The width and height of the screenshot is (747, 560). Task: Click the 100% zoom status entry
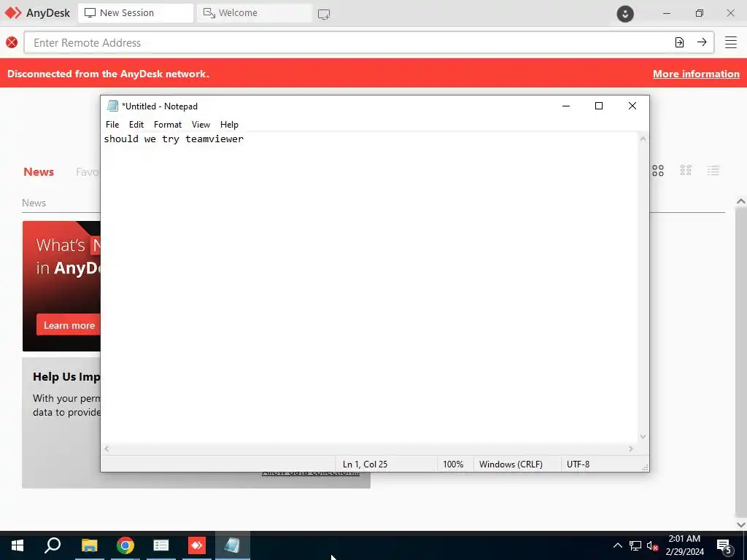[x=453, y=464]
